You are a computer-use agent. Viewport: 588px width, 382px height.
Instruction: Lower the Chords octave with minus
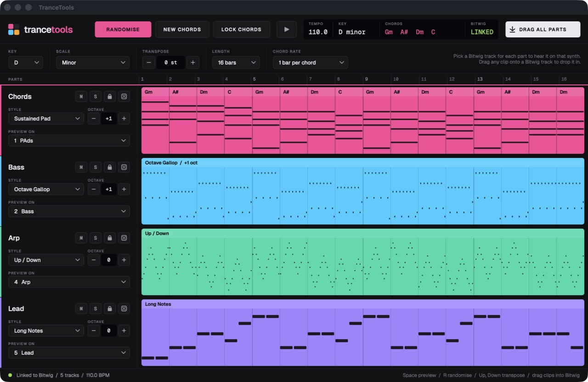pos(94,118)
